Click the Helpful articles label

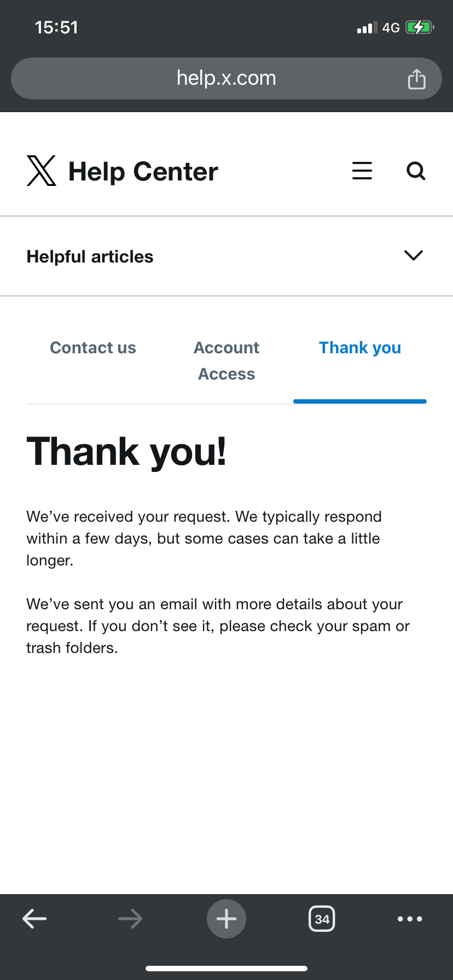[x=90, y=256]
